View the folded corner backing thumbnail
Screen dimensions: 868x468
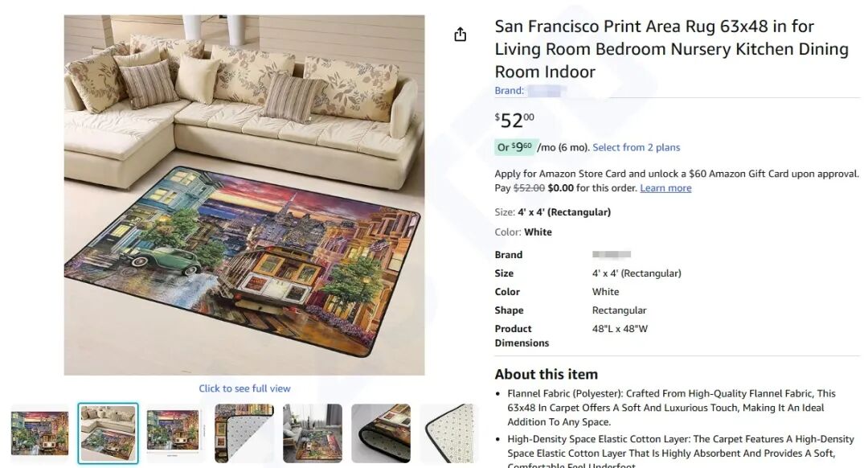(x=244, y=433)
